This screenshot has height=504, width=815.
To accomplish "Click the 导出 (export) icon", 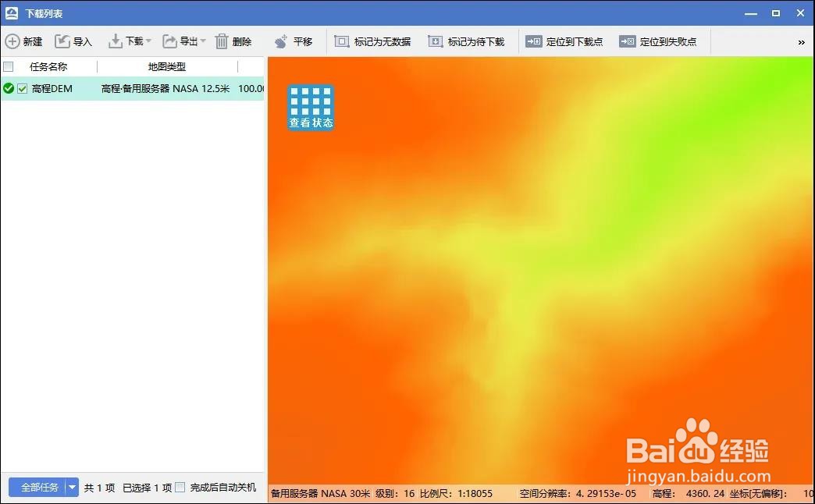I will [169, 41].
